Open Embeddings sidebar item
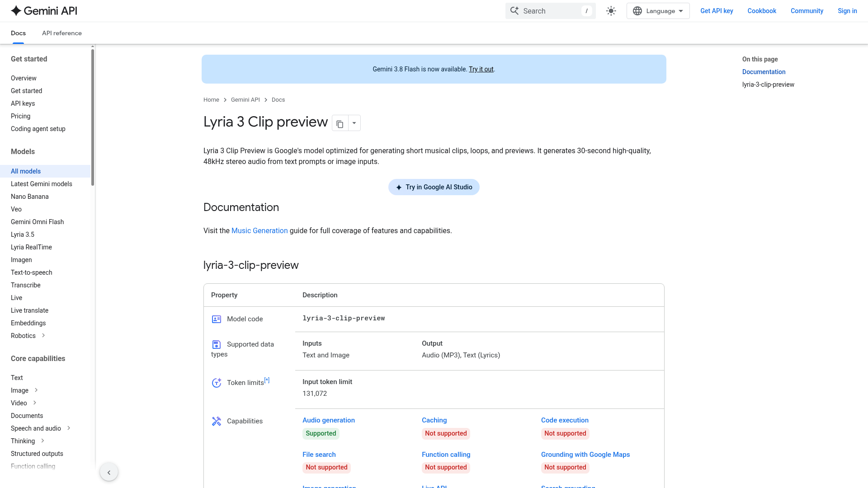This screenshot has height=488, width=868. tap(28, 323)
